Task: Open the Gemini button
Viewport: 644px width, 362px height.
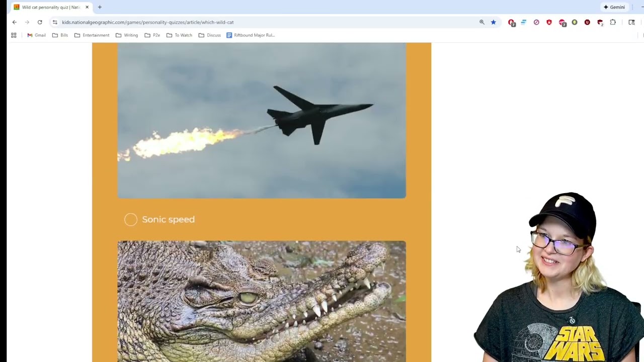Action: point(614,7)
